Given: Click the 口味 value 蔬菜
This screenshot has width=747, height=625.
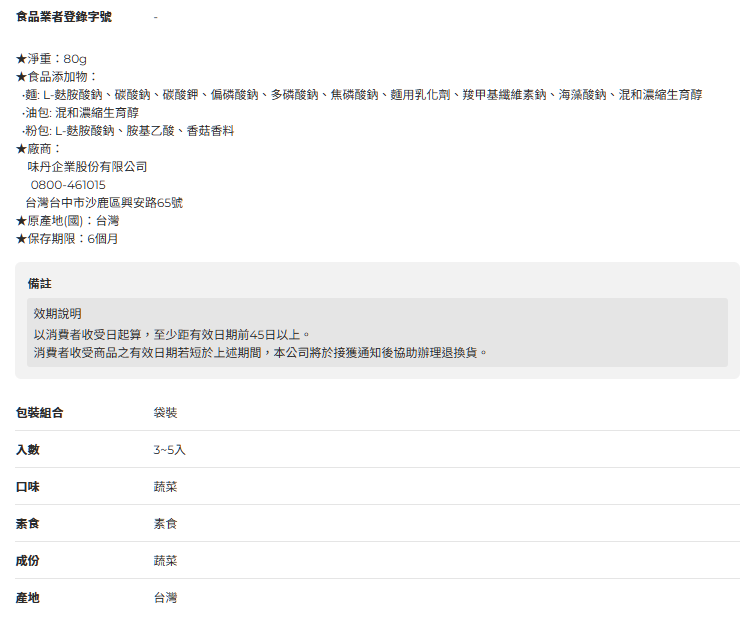Looking at the screenshot, I should (165, 487).
